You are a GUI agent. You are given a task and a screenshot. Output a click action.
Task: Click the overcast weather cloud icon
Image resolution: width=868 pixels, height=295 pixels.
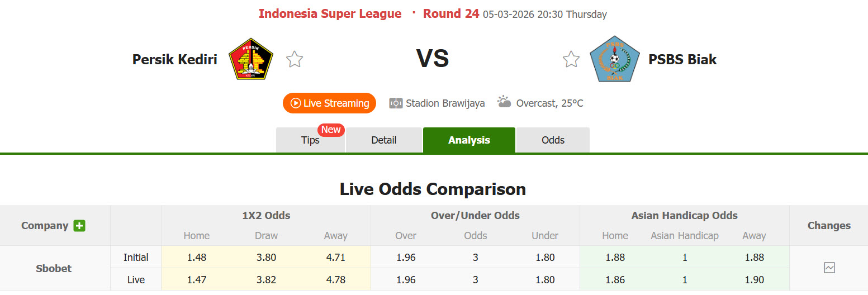[504, 102]
